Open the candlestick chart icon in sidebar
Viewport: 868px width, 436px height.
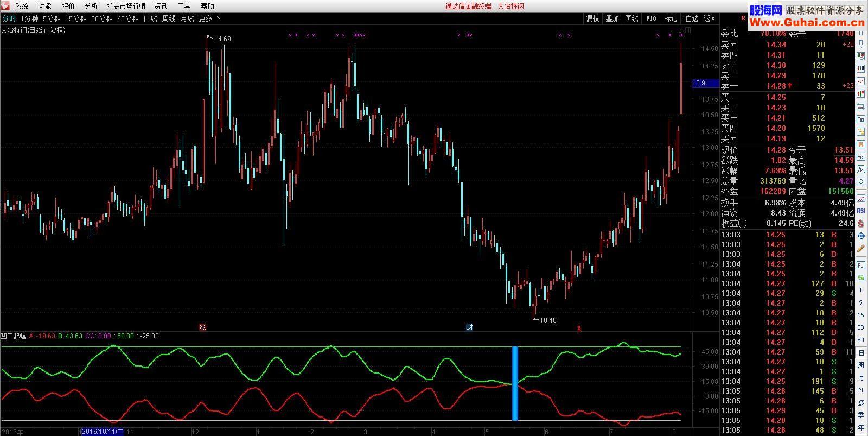(861, 93)
